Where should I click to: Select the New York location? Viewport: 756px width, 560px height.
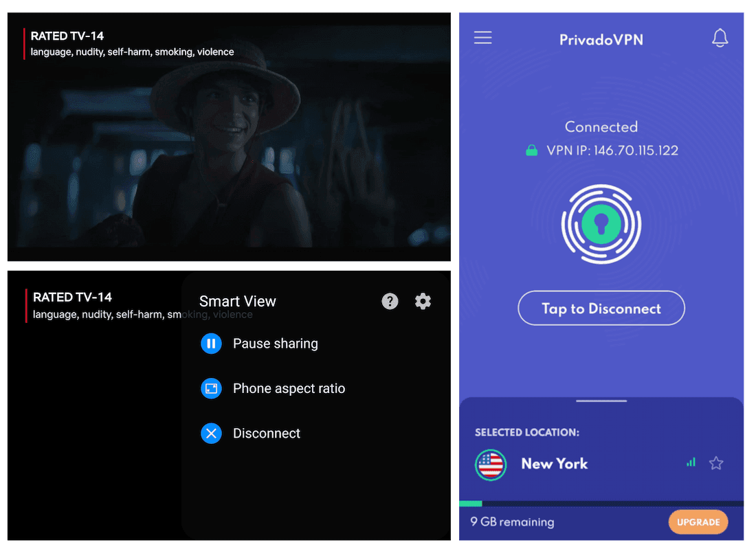555,464
